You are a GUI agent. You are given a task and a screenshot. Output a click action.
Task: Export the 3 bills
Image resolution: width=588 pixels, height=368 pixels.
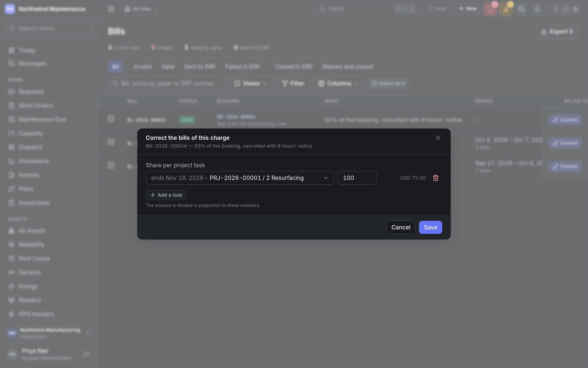coord(556,32)
